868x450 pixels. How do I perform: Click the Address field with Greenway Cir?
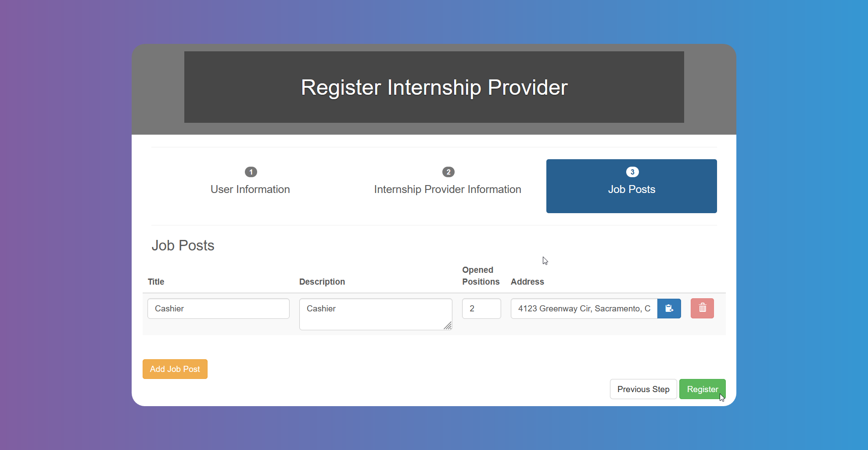[583, 308]
